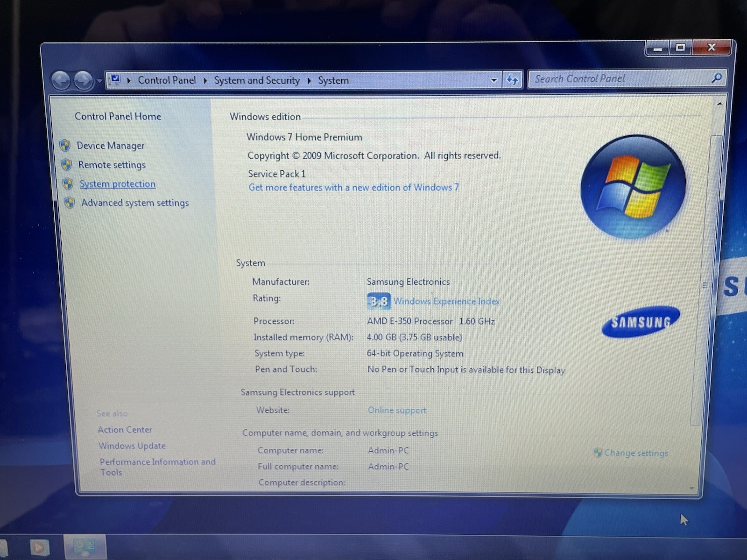
Task: Open Get more features with a new edition link
Action: tap(354, 188)
